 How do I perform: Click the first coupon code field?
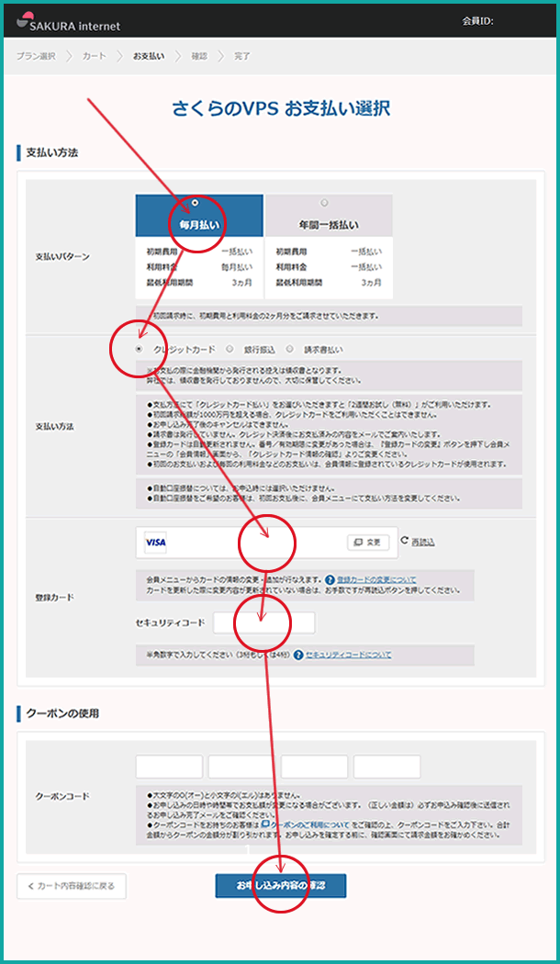(169, 767)
